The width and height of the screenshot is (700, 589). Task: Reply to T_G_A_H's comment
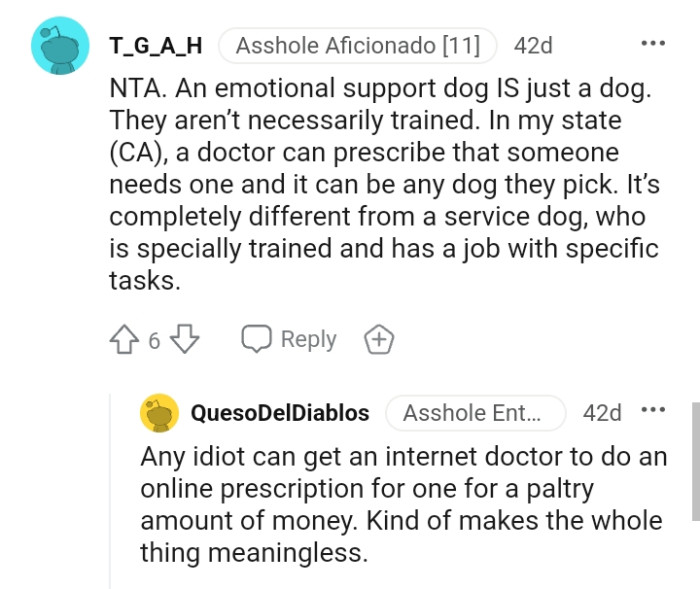[x=308, y=340]
